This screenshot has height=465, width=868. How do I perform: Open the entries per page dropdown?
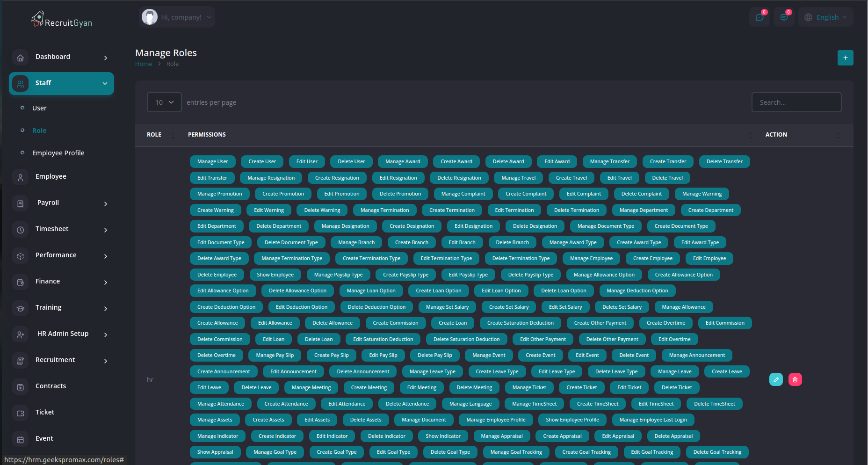pyautogui.click(x=164, y=102)
